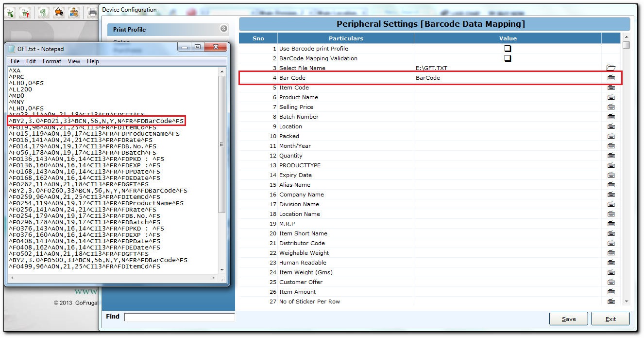The width and height of the screenshot is (644, 338).
Task: Minimize the Notepad window
Action: [x=185, y=47]
